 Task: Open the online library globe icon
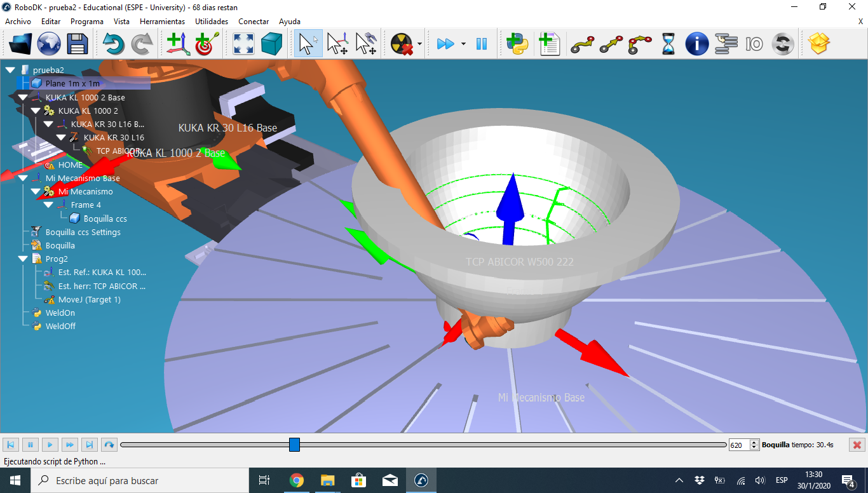[x=49, y=44]
